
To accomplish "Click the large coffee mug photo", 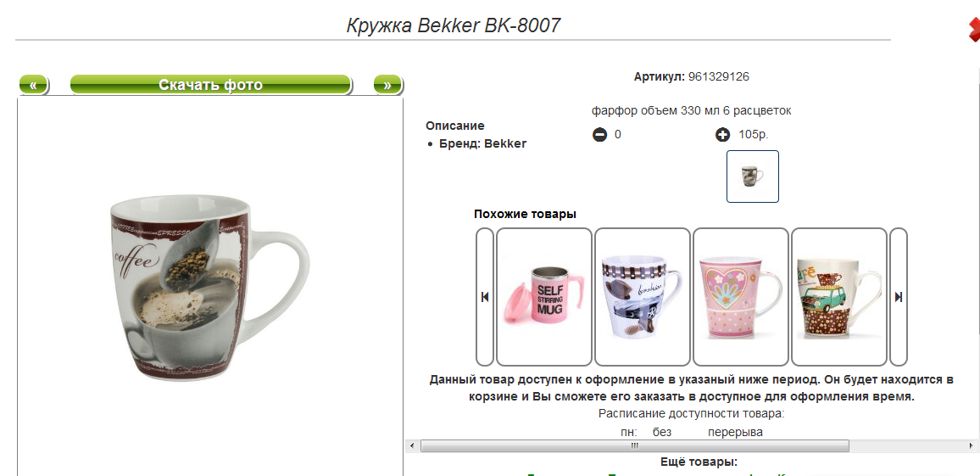I will (210, 288).
